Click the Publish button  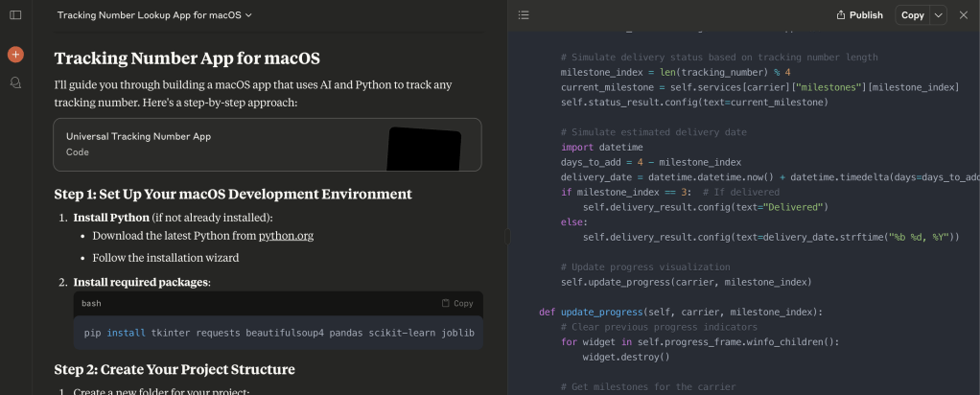click(859, 15)
